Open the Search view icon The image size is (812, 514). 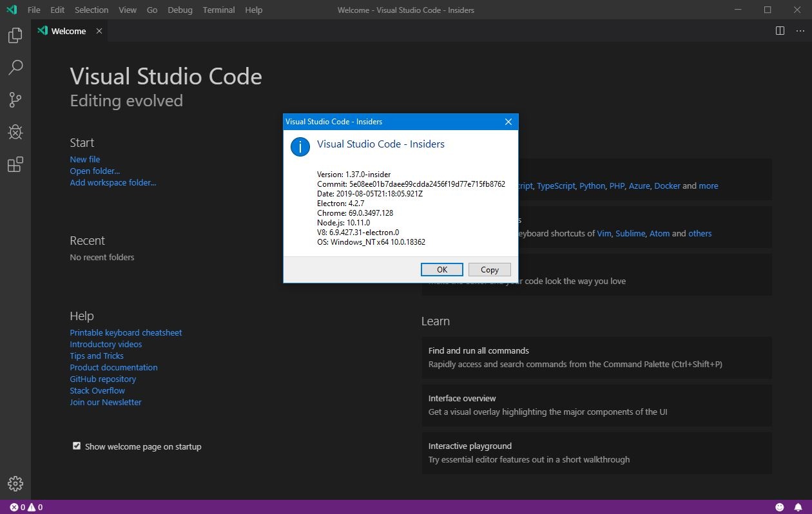pos(15,67)
